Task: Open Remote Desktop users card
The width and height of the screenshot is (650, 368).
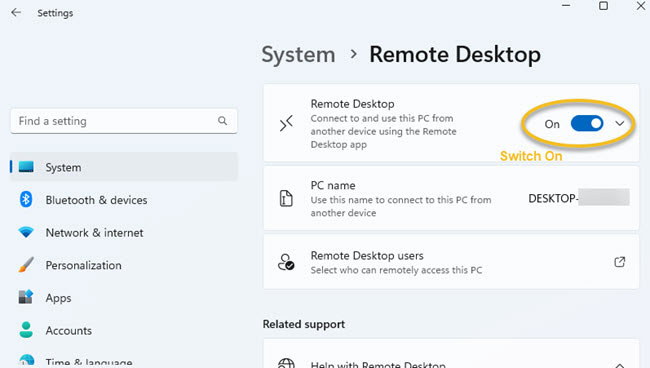Action: tap(451, 262)
